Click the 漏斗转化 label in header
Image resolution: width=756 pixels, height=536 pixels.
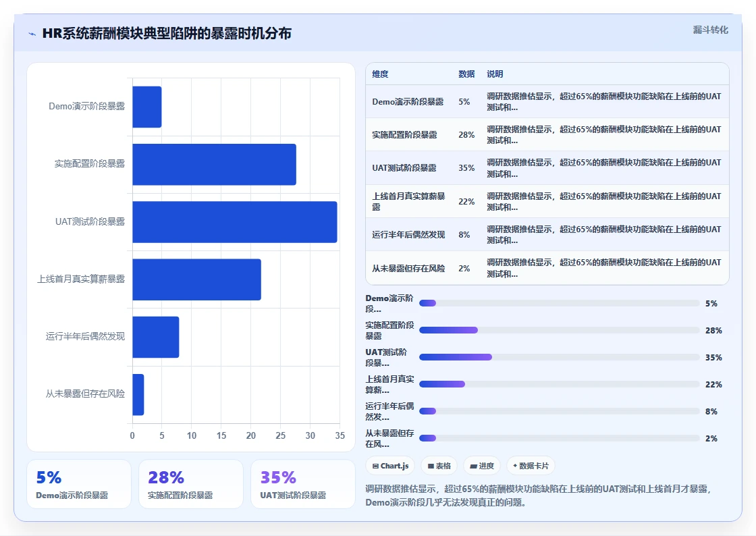(710, 30)
